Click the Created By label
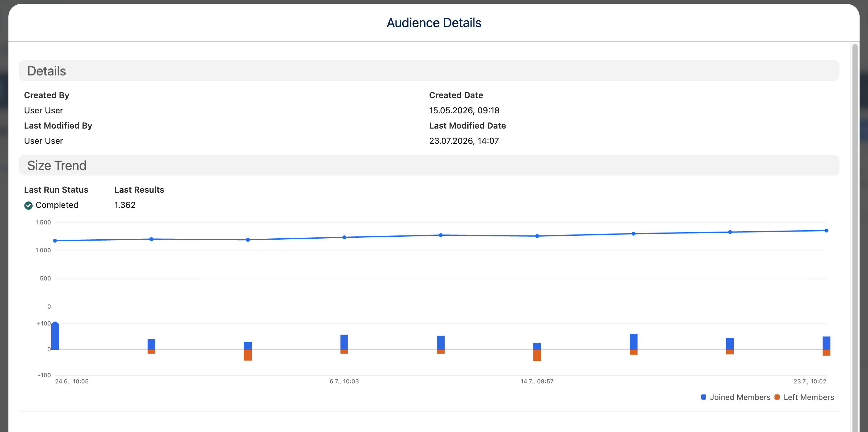868x432 pixels. click(47, 96)
